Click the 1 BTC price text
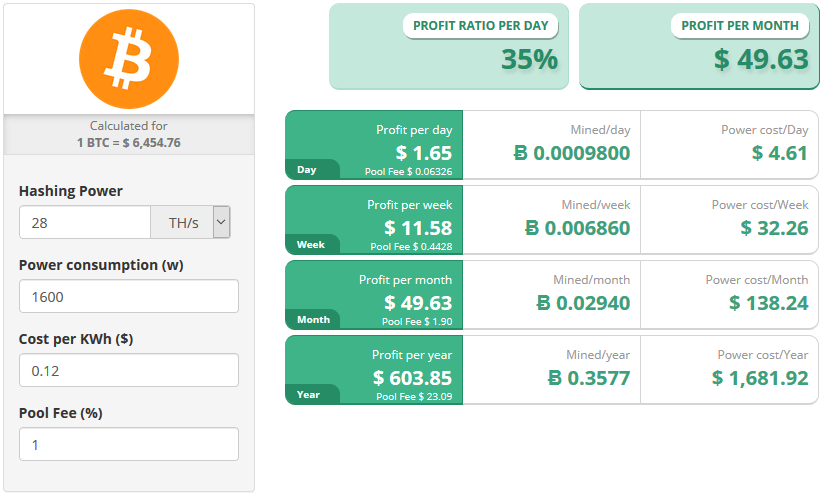Image resolution: width=824 pixels, height=499 pixels. tap(128, 142)
